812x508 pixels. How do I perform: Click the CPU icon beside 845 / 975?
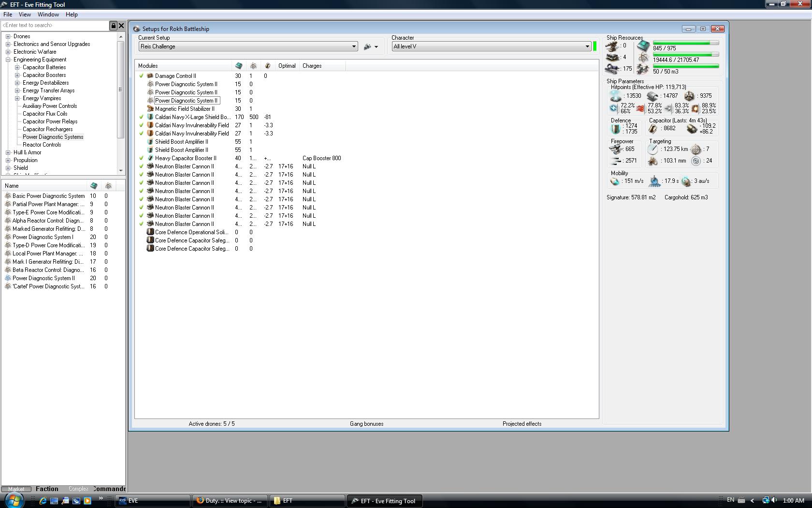pos(643,46)
